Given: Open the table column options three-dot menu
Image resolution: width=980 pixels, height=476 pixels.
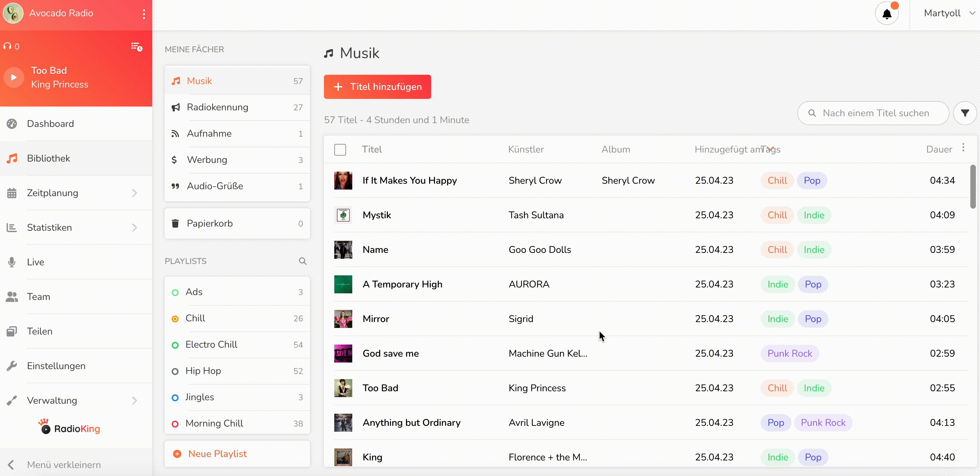Looking at the screenshot, I should click(963, 147).
